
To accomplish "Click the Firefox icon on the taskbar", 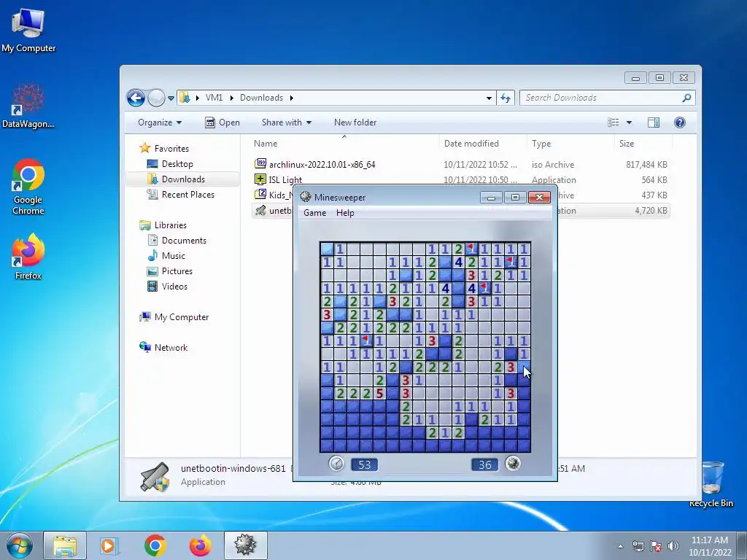I will coord(200,545).
